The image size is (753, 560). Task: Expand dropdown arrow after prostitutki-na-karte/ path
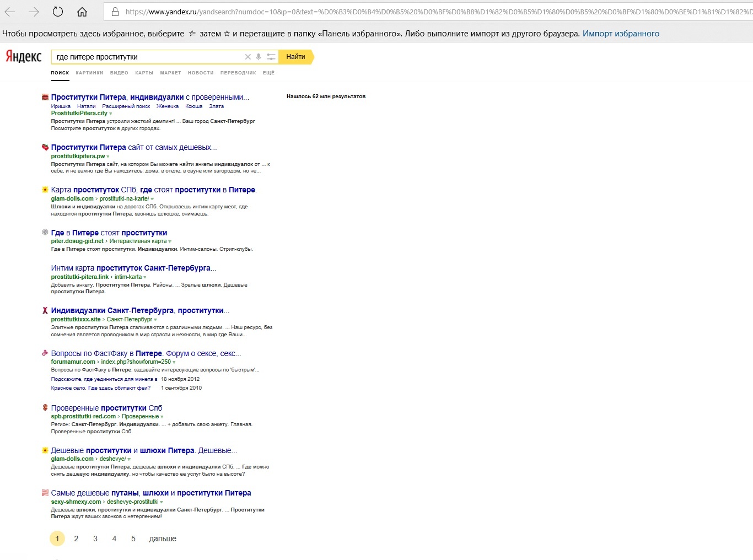[x=153, y=199]
